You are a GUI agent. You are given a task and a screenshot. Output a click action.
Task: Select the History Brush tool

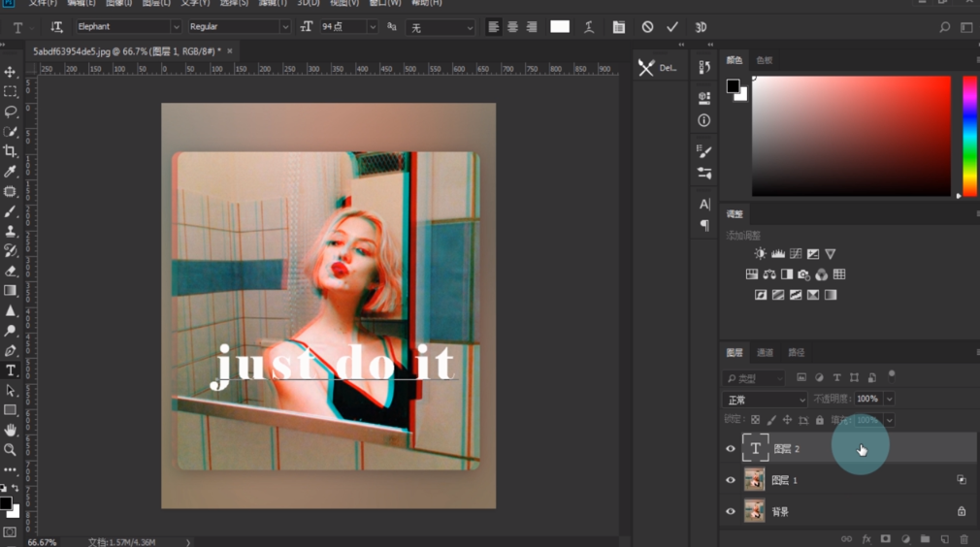click(x=10, y=251)
